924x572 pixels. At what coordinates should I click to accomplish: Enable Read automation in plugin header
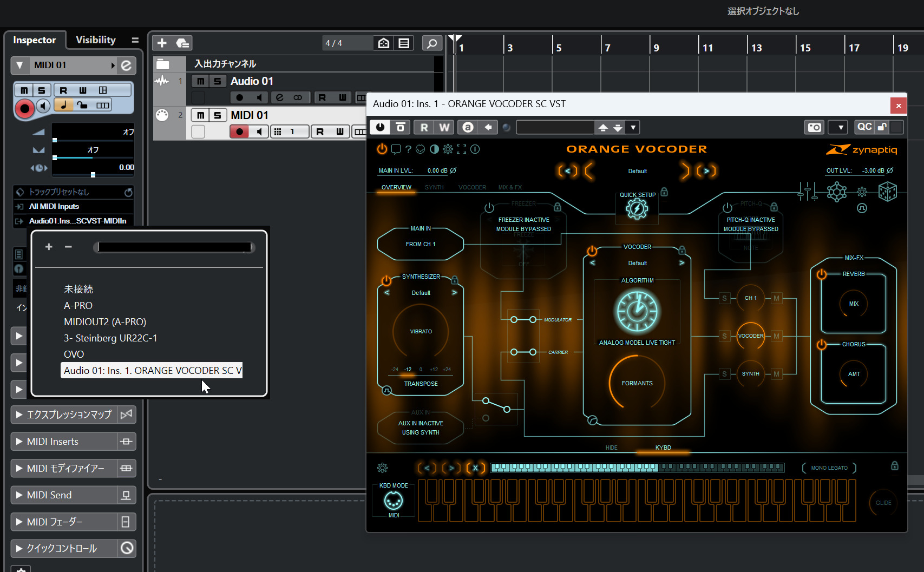pos(424,127)
